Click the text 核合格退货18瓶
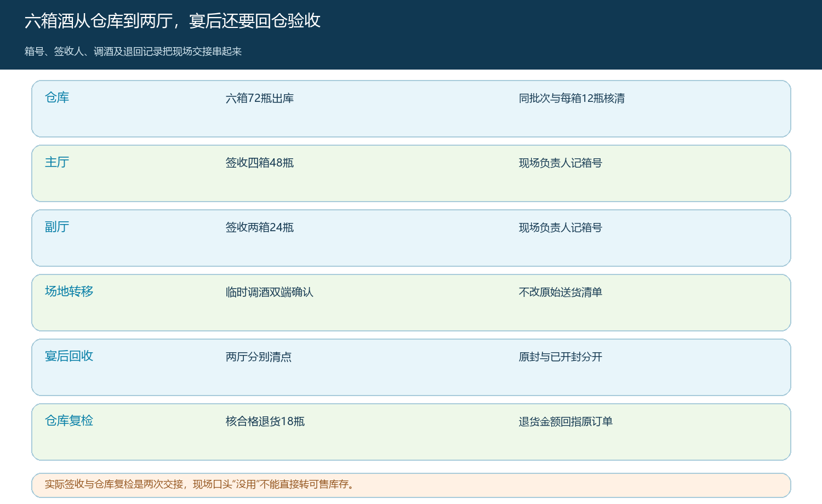 pos(265,422)
